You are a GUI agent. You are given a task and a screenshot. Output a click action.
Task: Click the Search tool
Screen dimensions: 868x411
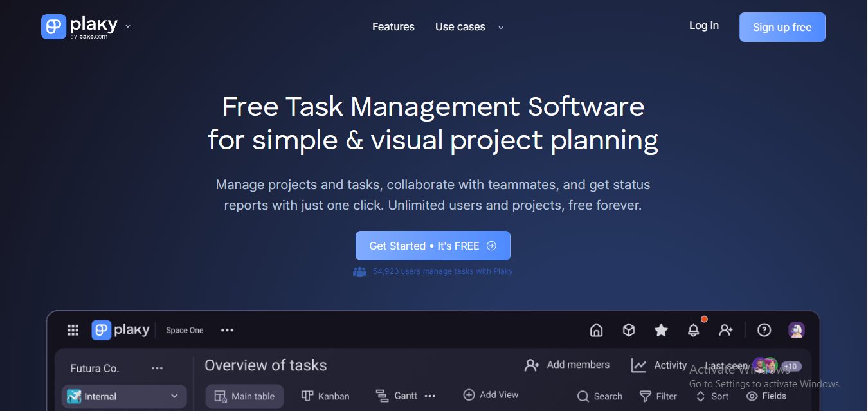pos(599,396)
